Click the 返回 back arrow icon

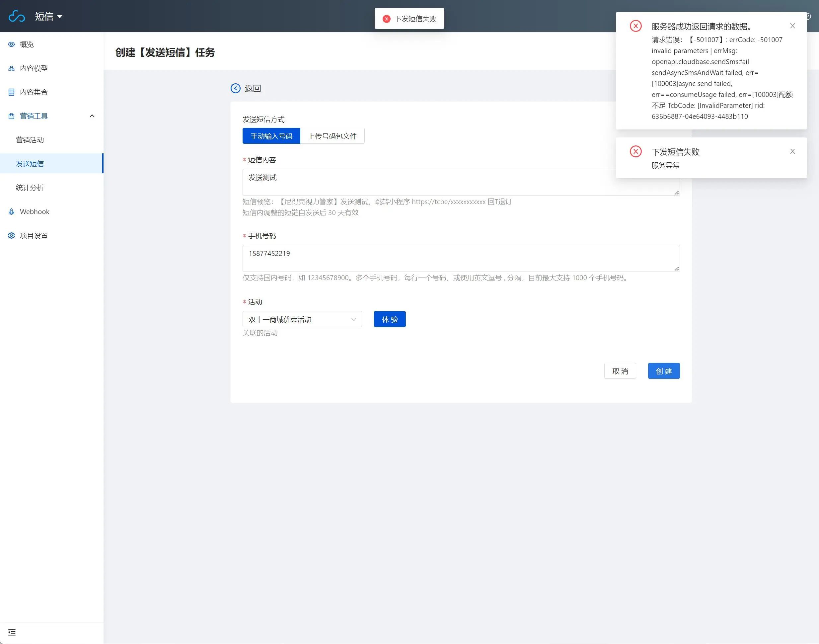pyautogui.click(x=236, y=88)
